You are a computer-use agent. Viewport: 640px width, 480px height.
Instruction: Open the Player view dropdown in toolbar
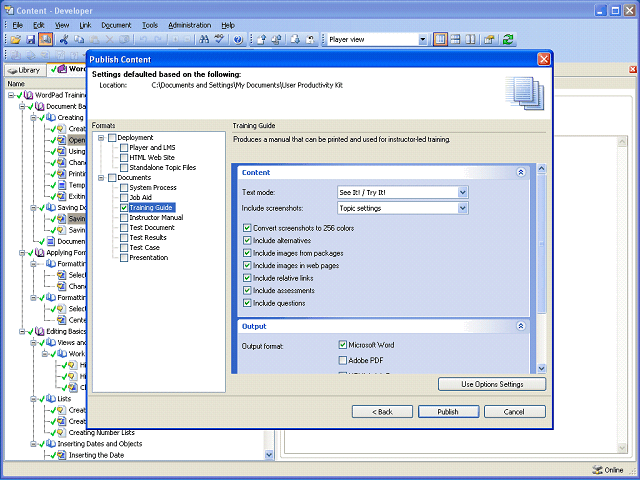422,40
